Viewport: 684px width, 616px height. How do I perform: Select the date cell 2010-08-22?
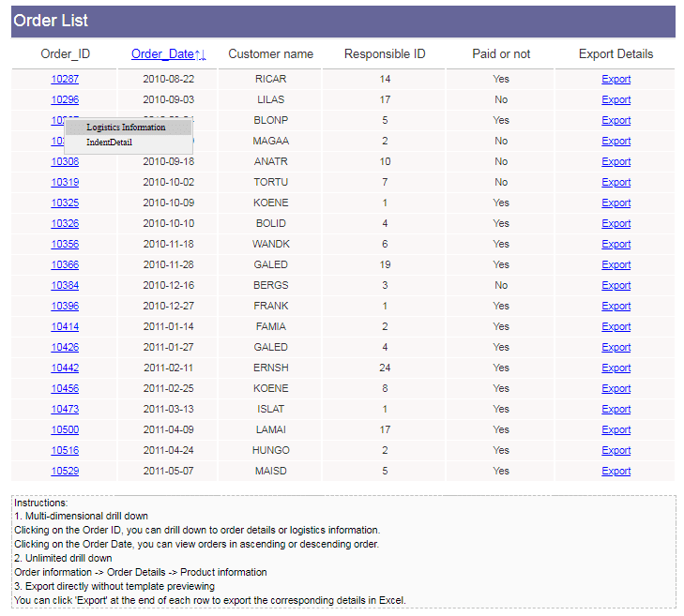[x=168, y=79]
